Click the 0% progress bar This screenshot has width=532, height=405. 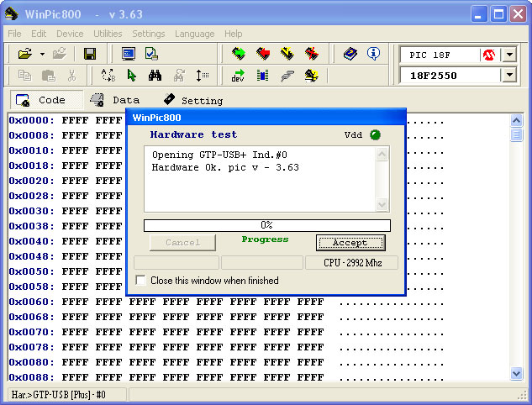(267, 225)
